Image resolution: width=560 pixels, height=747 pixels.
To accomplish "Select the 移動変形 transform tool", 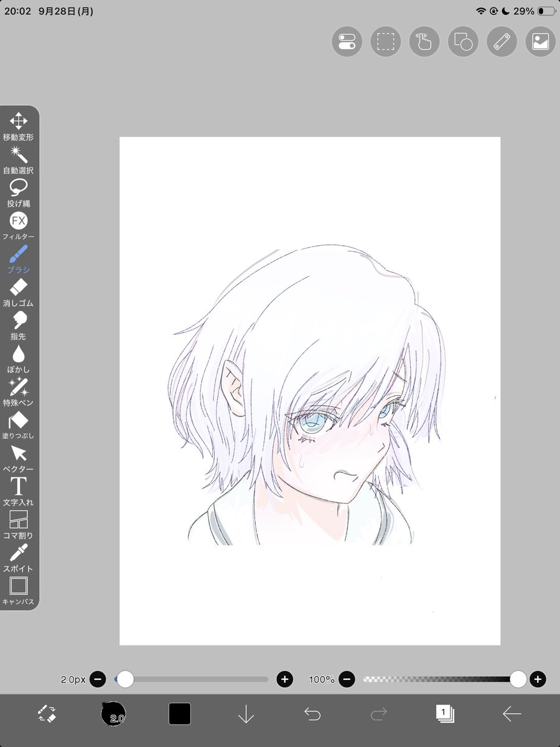I will [19, 127].
